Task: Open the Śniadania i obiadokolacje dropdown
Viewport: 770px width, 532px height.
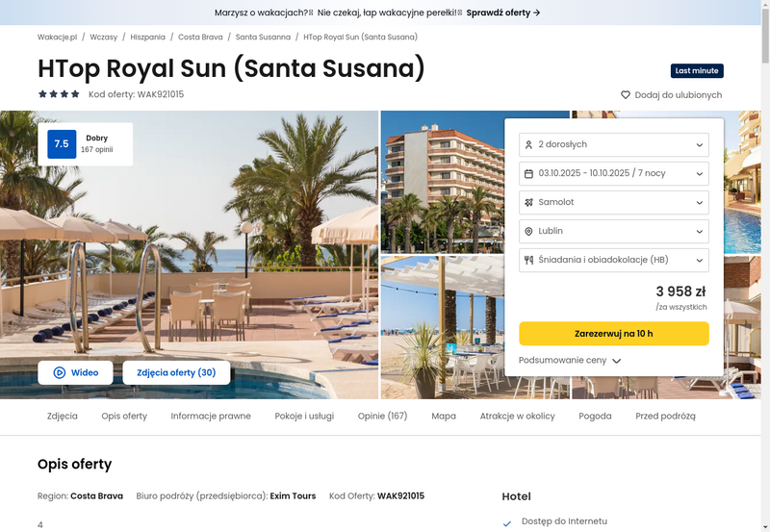Action: pos(614,260)
